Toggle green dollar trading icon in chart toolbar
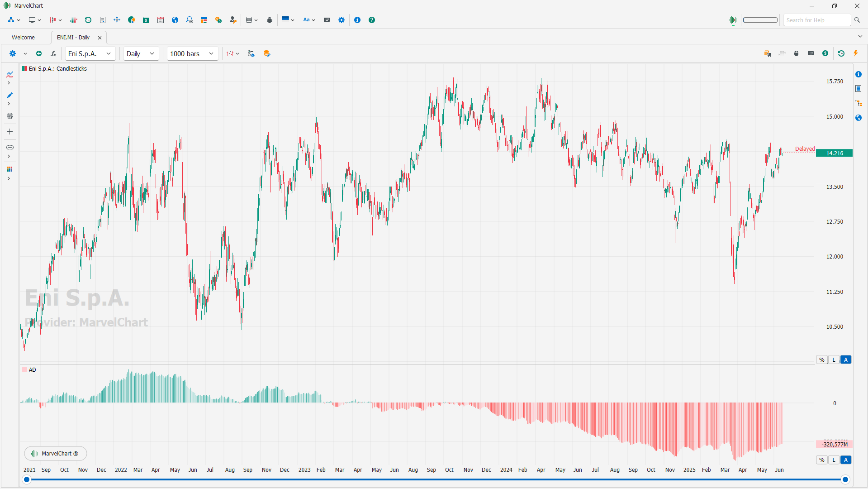This screenshot has height=489, width=868. coord(825,53)
